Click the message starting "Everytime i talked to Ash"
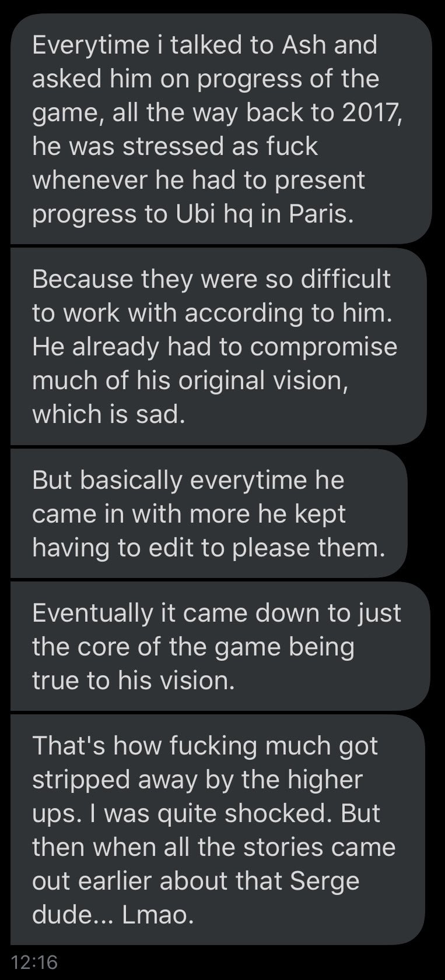 coord(220,129)
